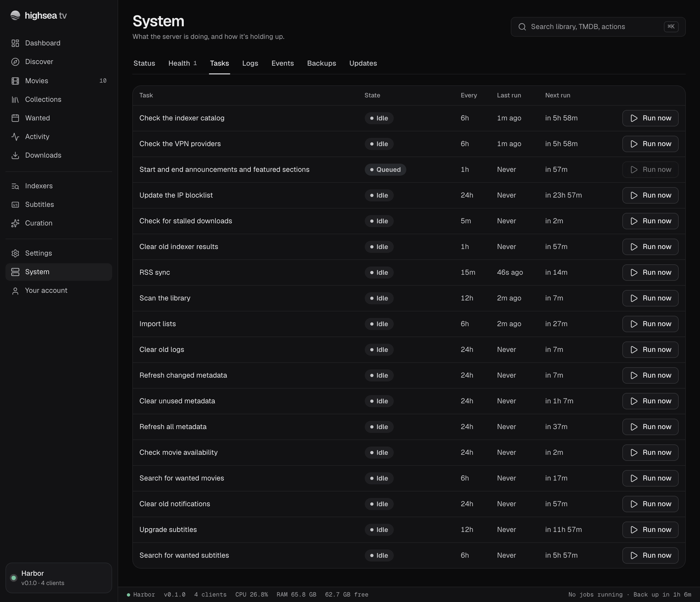Image resolution: width=700 pixels, height=602 pixels.
Task: Switch to the Status tab
Action: (144, 63)
